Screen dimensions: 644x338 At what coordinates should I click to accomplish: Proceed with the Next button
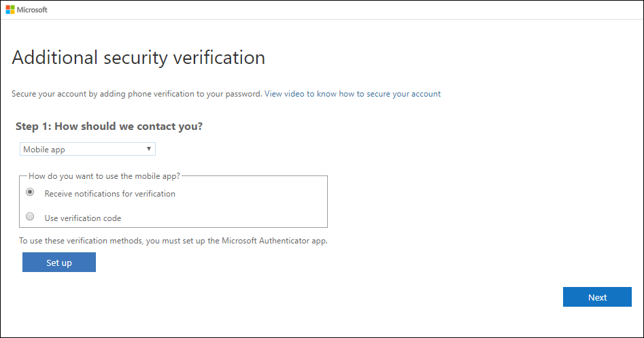[x=597, y=297]
